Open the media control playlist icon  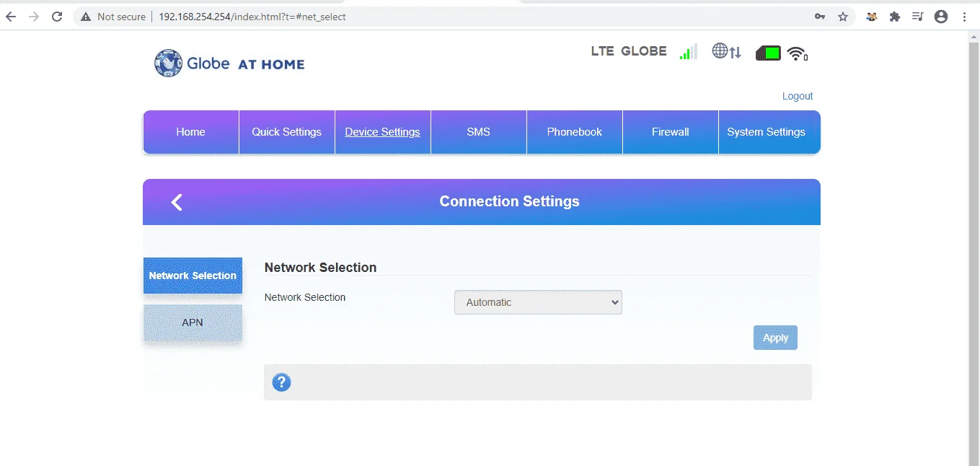pos(917,17)
